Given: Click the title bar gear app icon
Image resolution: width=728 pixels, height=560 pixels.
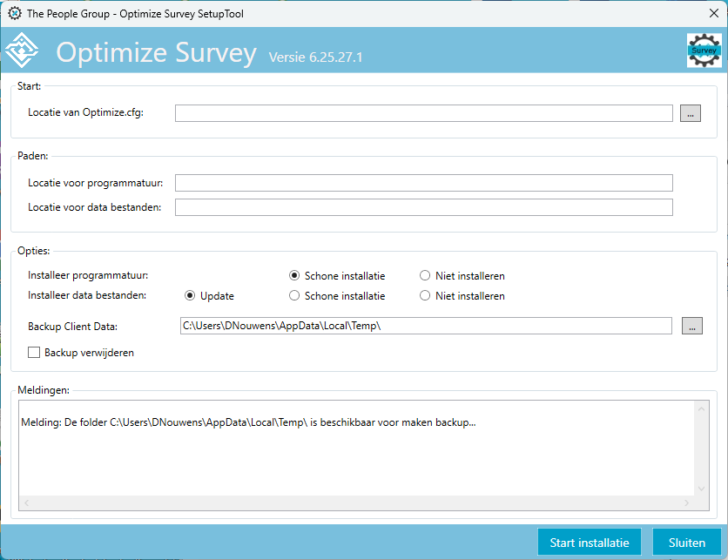Looking at the screenshot, I should (15, 13).
